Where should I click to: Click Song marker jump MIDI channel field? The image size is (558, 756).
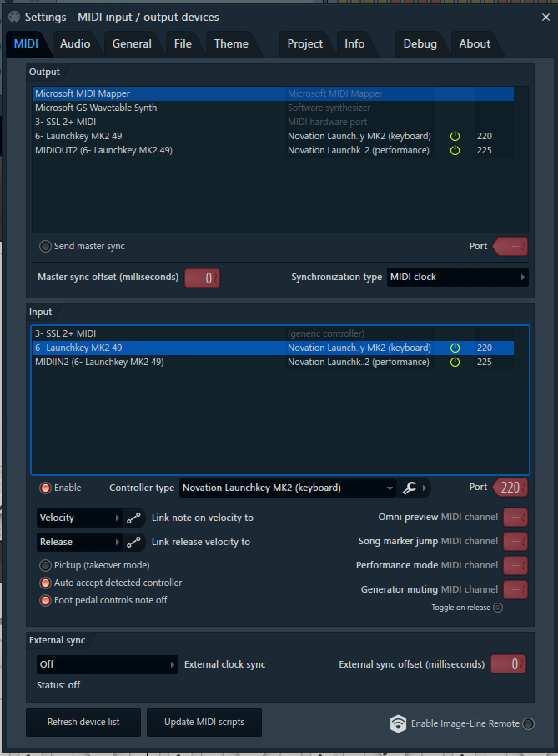(515, 542)
